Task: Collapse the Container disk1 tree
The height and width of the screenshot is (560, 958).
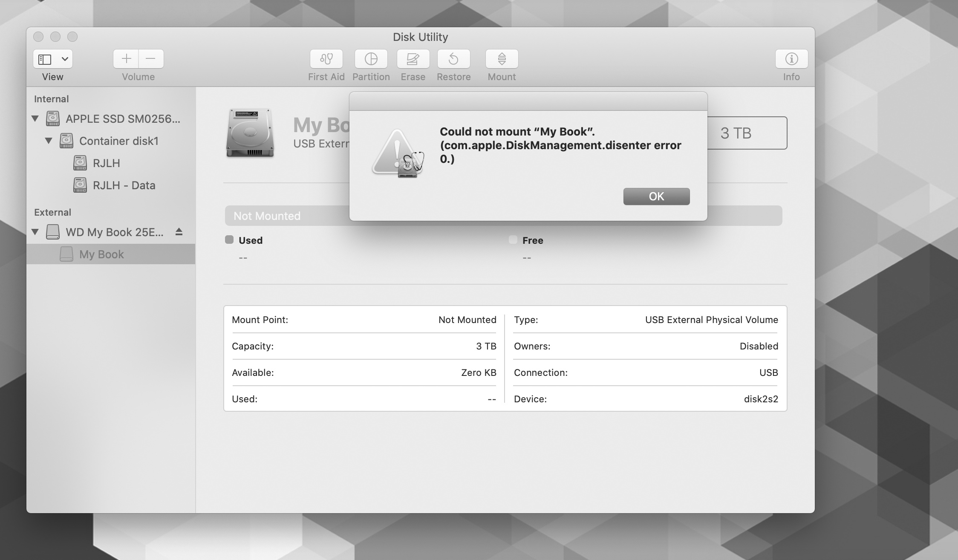Action: pos(49,141)
